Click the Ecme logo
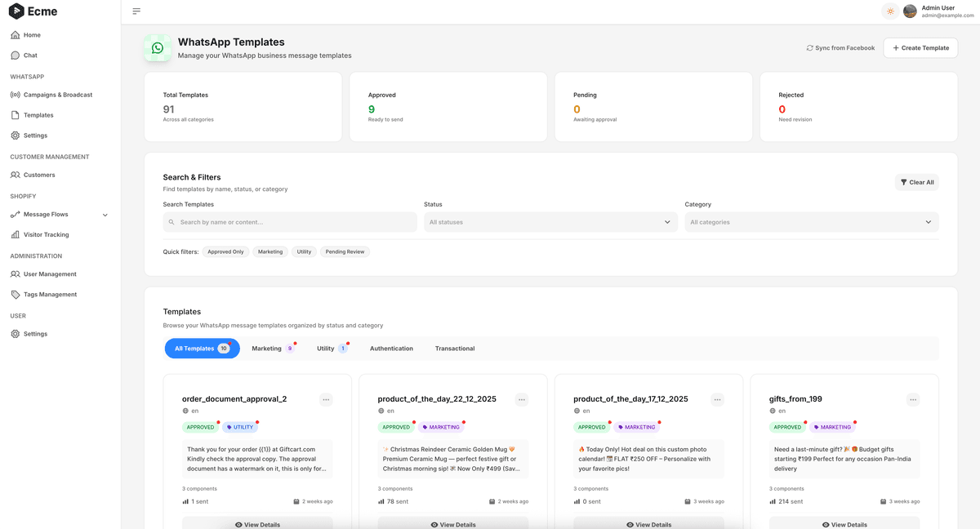Image resolution: width=980 pixels, height=529 pixels. 33,11
